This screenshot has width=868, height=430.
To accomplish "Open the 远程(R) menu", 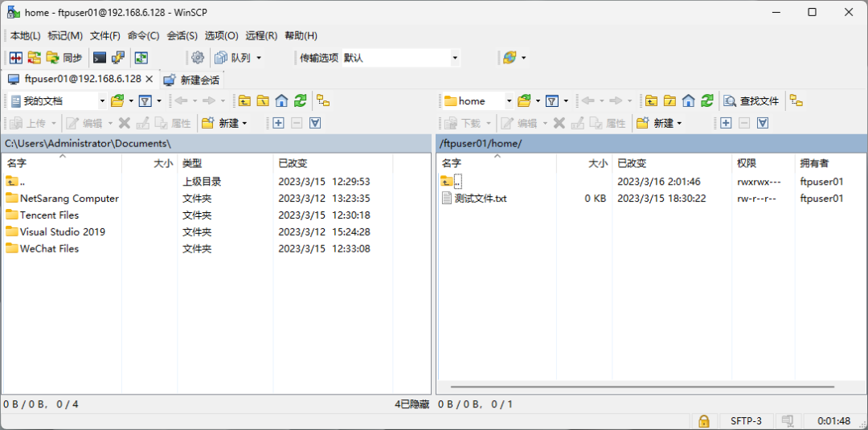I will click(261, 35).
